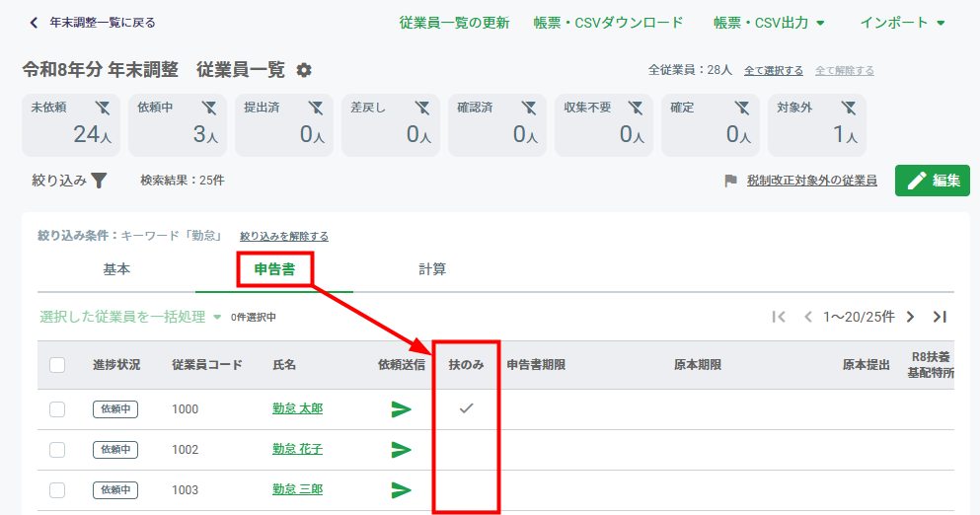The height and width of the screenshot is (515, 980).
Task: Click filter-off icon on 確定 card
Action: click(742, 109)
